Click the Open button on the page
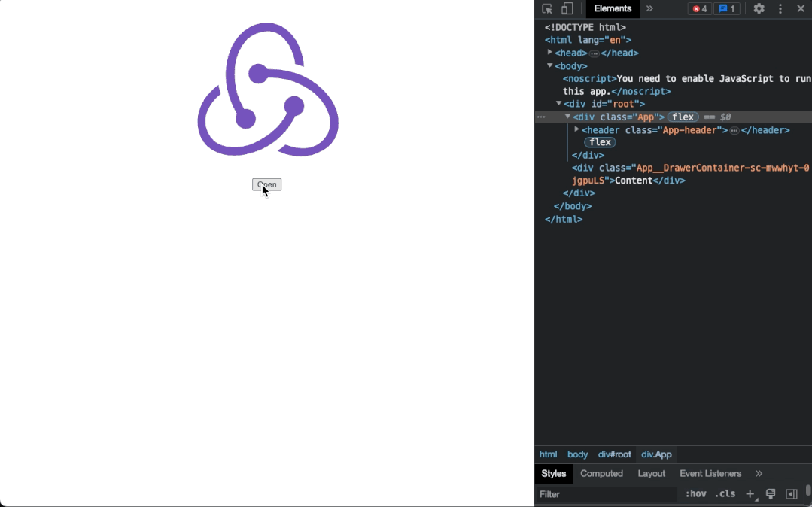812x507 pixels. (266, 184)
